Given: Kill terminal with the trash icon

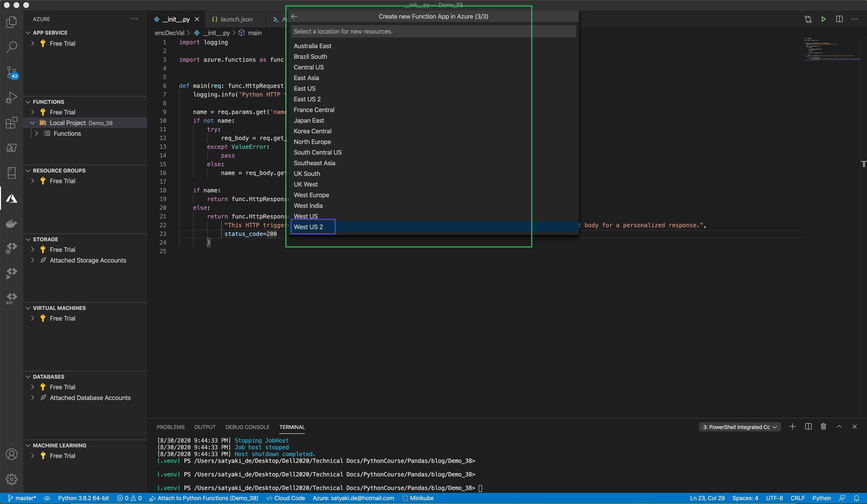Looking at the screenshot, I should (823, 427).
